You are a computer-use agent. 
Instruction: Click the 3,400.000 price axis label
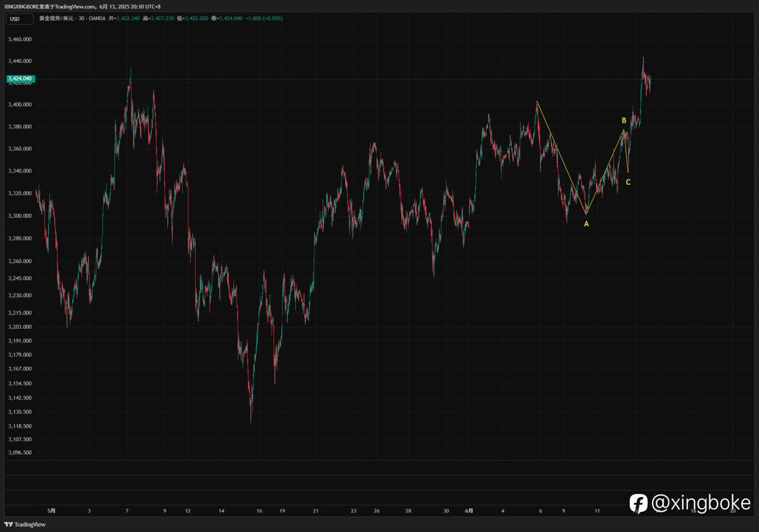(20, 105)
